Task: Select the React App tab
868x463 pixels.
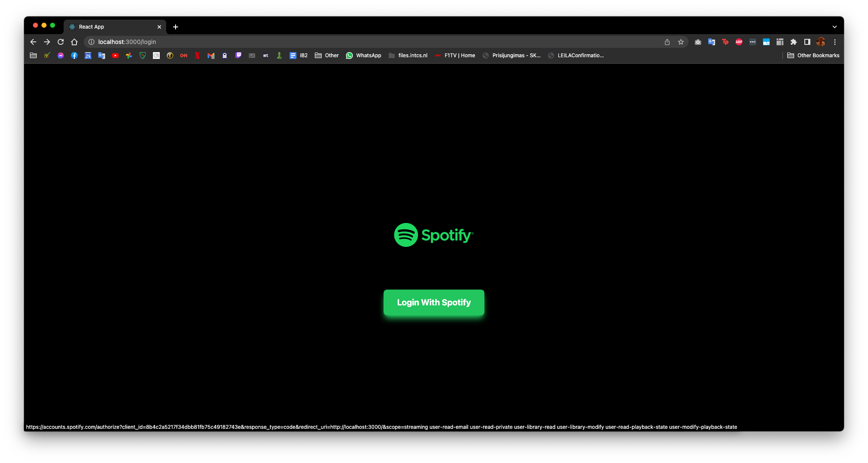Action: [x=114, y=27]
